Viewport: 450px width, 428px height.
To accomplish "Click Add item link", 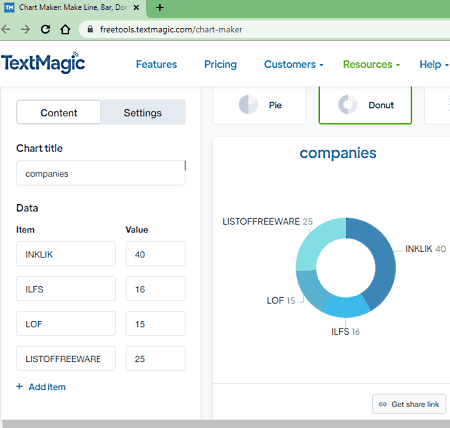I will click(x=41, y=387).
